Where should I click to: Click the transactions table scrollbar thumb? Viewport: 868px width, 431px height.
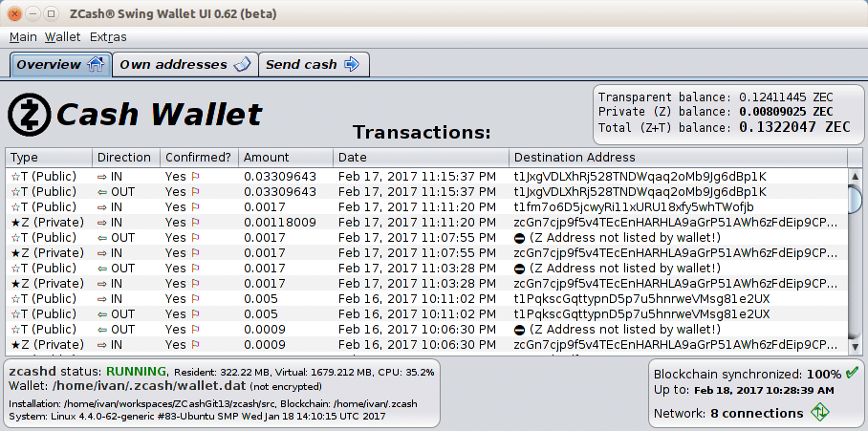(855, 201)
